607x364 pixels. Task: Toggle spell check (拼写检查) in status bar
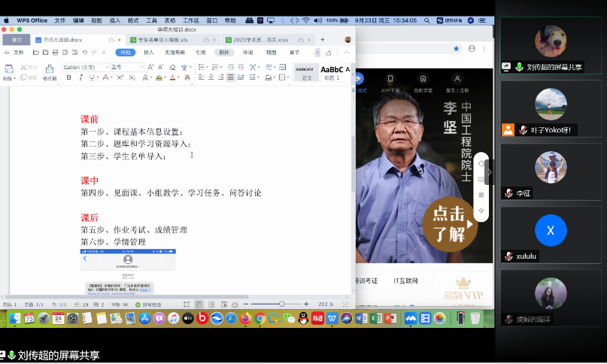[x=147, y=304]
